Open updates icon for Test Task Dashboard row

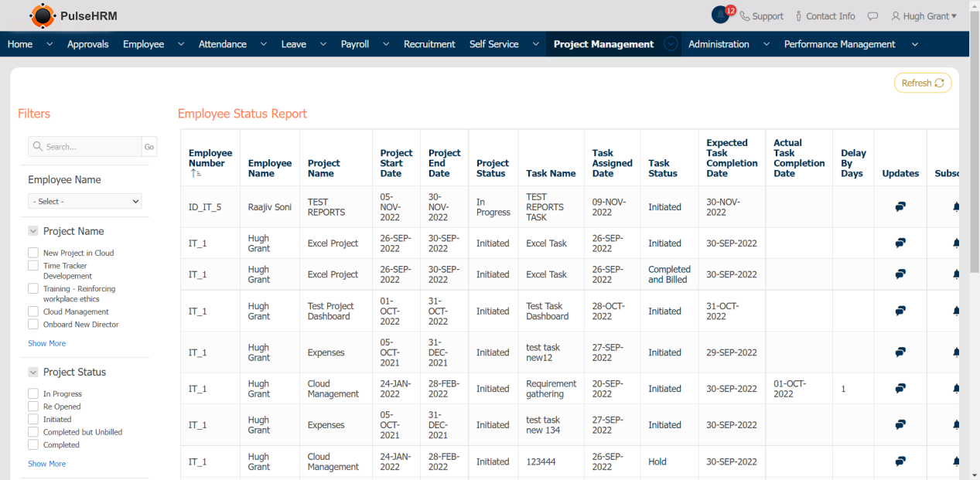(900, 311)
